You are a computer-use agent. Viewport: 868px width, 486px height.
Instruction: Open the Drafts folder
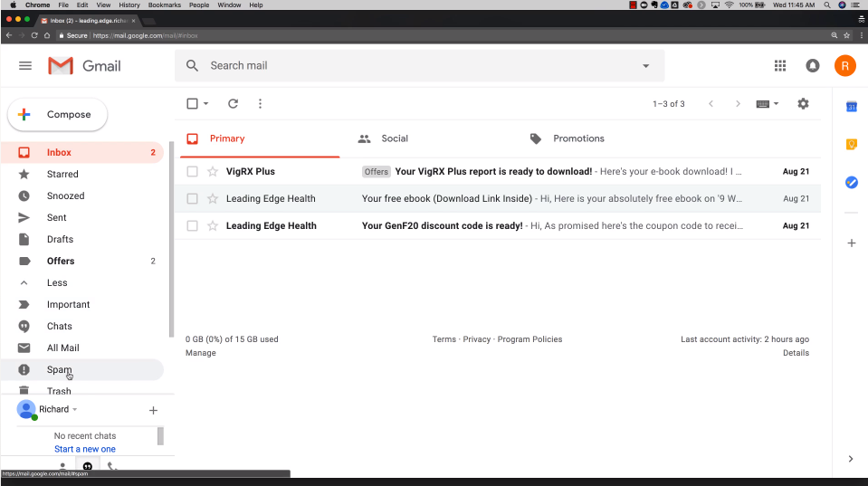[x=82, y=239]
